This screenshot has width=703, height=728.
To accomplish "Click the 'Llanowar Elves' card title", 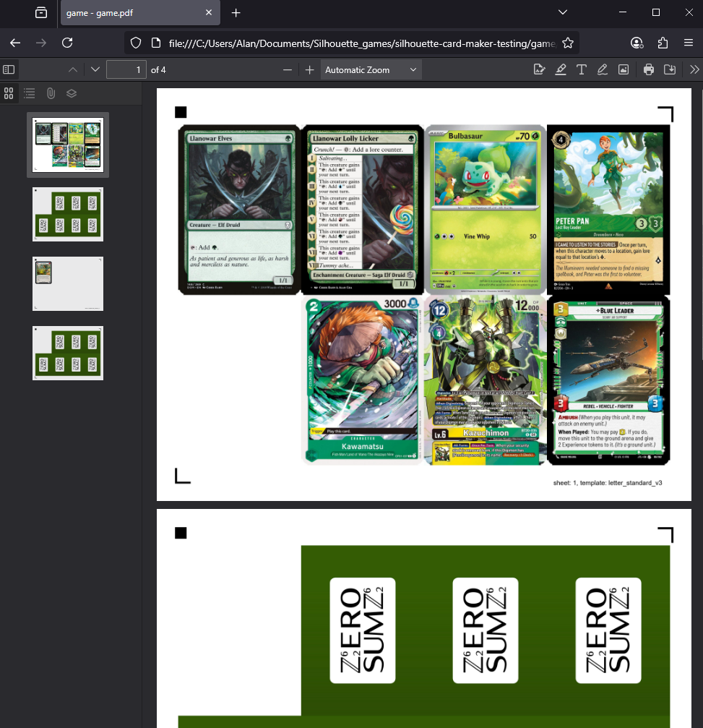I will coord(211,138).
